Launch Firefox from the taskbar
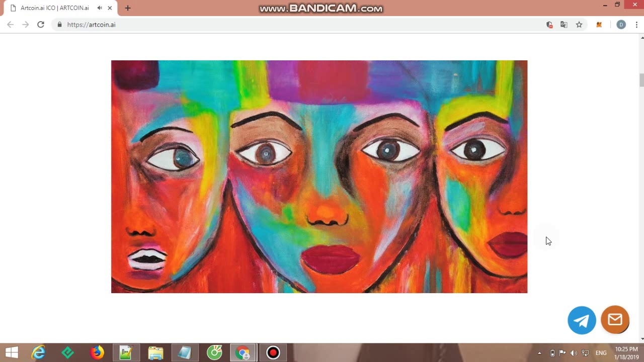The height and width of the screenshot is (362, 644). coord(97,352)
